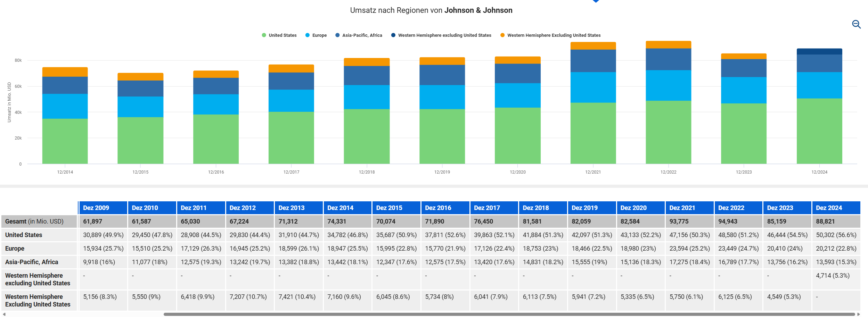Click the left scroll arrow below the table
Screen dimensions: 868x319
pyautogui.click(x=4, y=314)
